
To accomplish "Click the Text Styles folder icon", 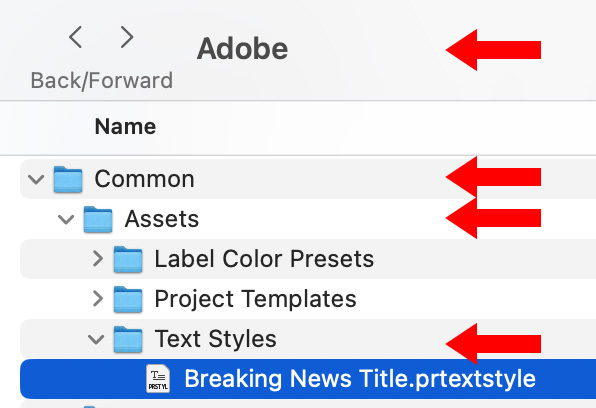I will pos(128,339).
